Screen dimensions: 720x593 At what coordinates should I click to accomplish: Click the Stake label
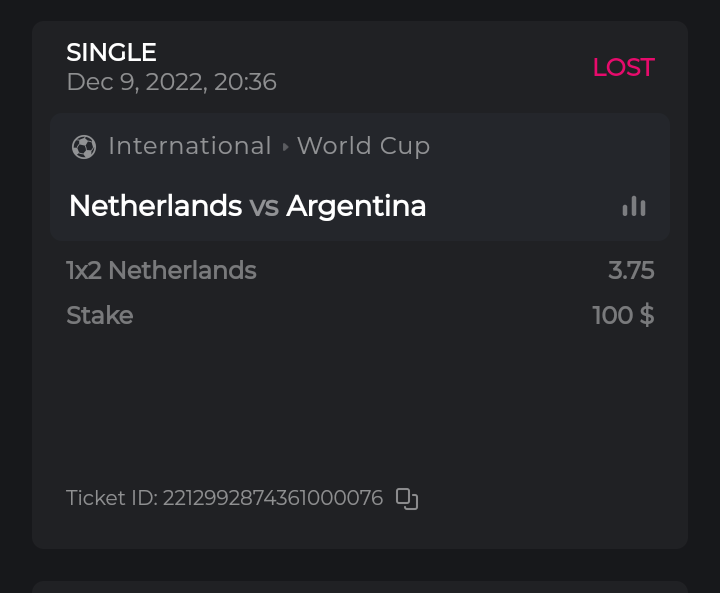click(99, 315)
